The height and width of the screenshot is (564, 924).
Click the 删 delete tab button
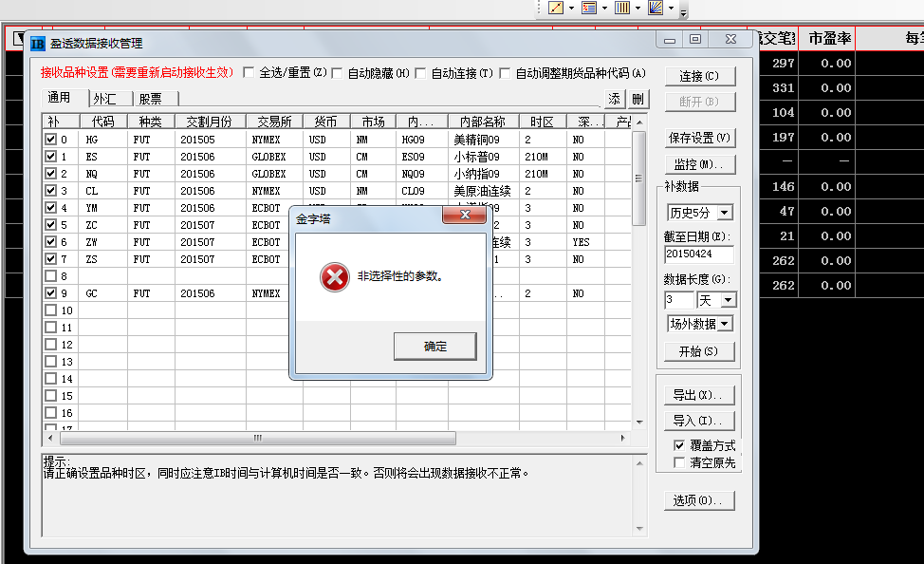638,99
